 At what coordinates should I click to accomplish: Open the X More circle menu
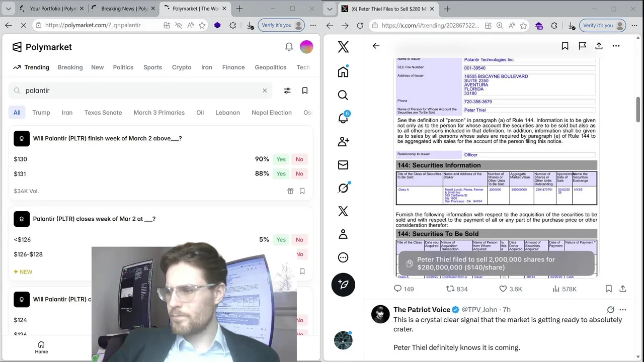tap(343, 257)
